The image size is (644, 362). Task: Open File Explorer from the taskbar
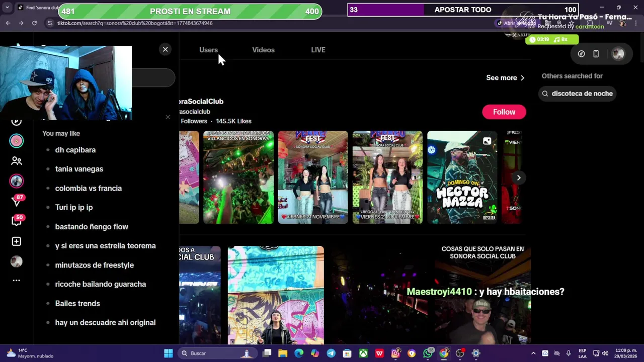[283, 353]
